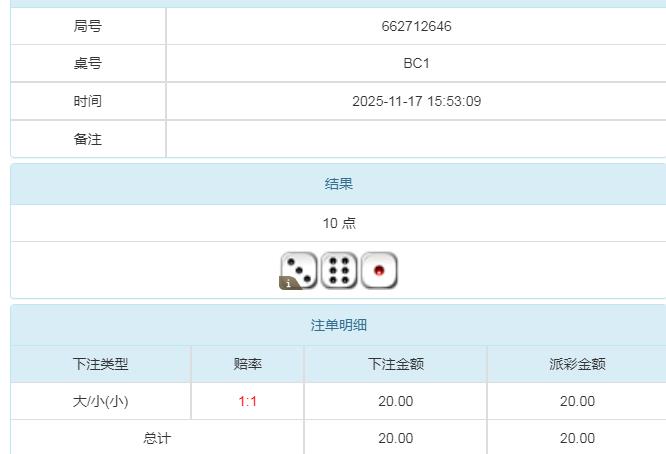Click the red one-dot die
Image resolution: width=666 pixels, height=454 pixels.
379,271
